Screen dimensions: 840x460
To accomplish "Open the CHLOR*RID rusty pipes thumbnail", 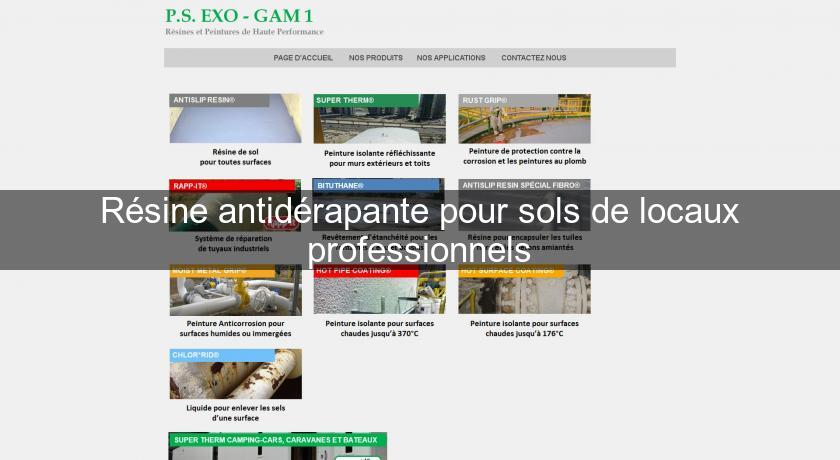I will coord(235,374).
